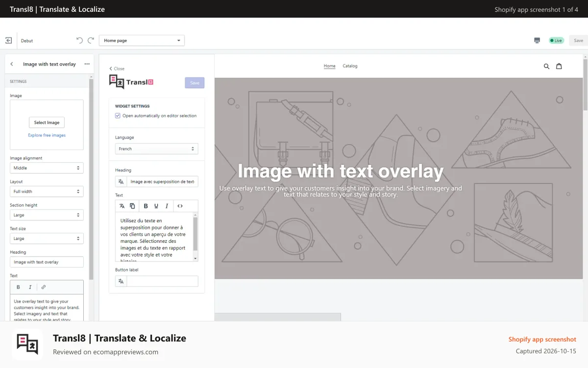
Task: Click the Select Image button
Action: click(x=47, y=123)
